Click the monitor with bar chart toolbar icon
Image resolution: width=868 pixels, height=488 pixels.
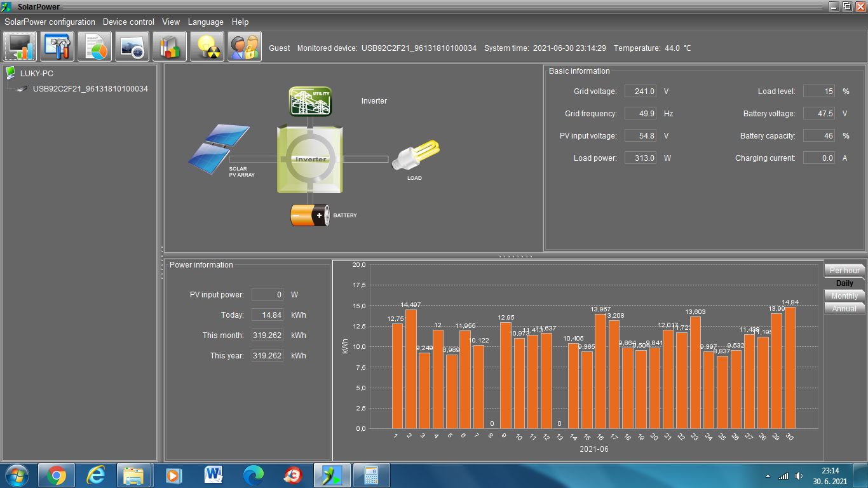[x=20, y=47]
